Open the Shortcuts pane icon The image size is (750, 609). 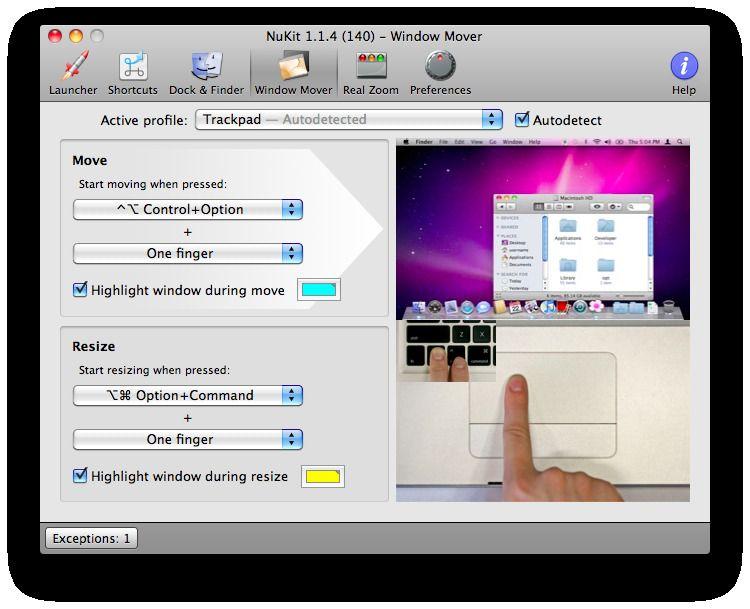133,66
